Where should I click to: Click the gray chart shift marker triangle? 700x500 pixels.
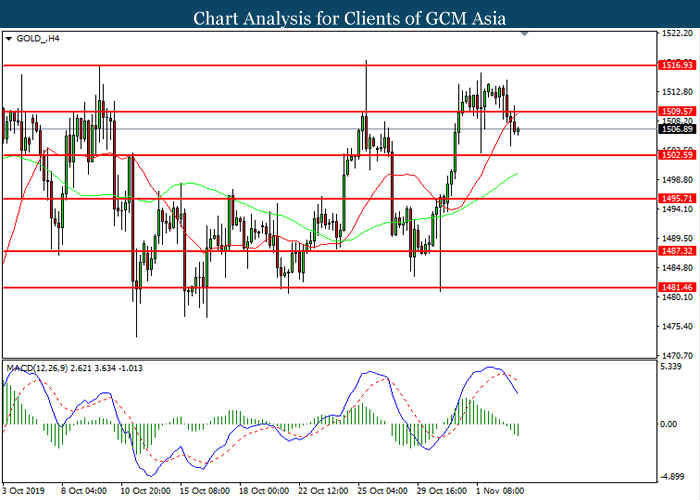525,36
